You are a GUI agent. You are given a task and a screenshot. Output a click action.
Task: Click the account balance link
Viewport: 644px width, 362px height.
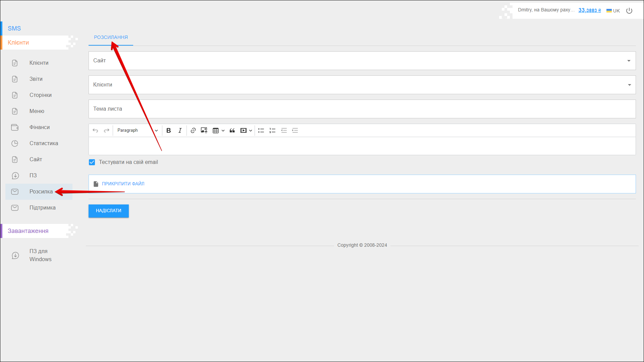click(589, 10)
